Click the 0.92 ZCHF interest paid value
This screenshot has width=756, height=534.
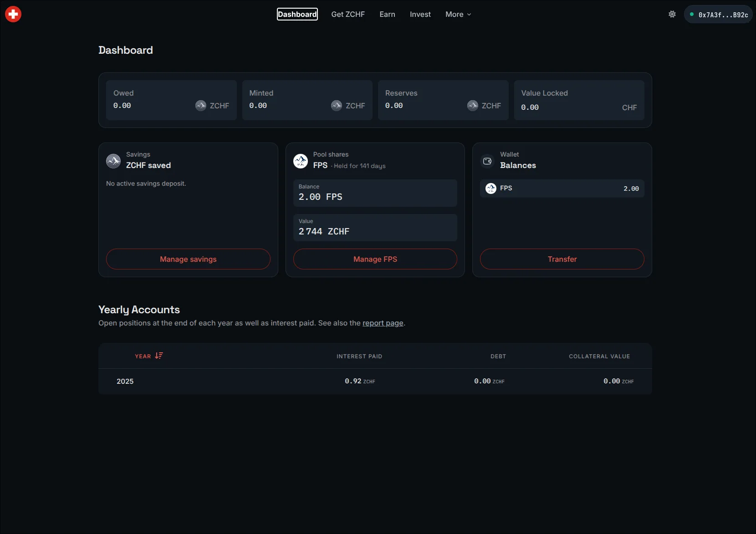(360, 381)
